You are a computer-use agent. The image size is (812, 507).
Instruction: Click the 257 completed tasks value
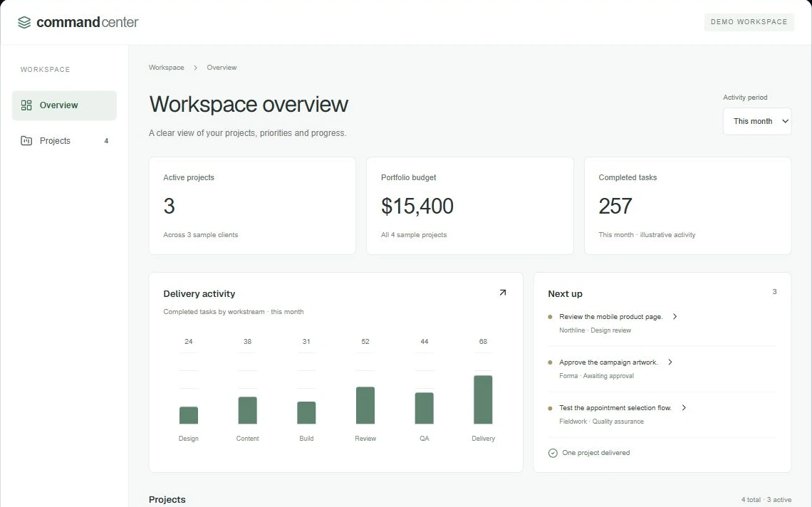(615, 206)
